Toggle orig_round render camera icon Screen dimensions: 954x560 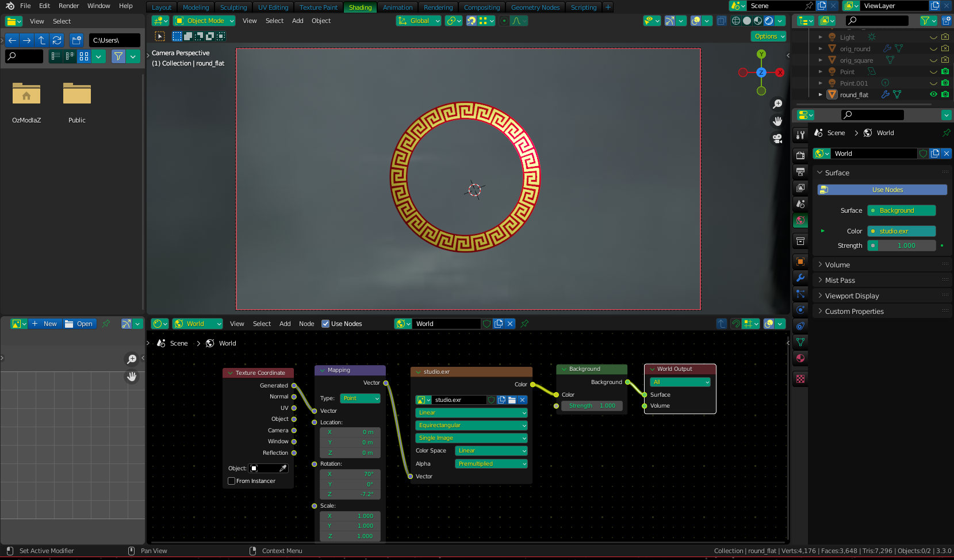click(945, 49)
